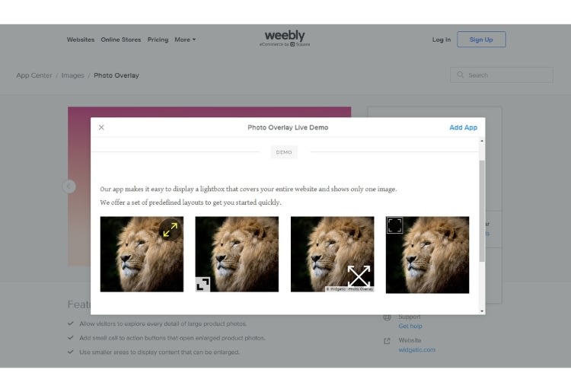Open the widgetic.com website link
This screenshot has width=571, height=392.
(416, 350)
